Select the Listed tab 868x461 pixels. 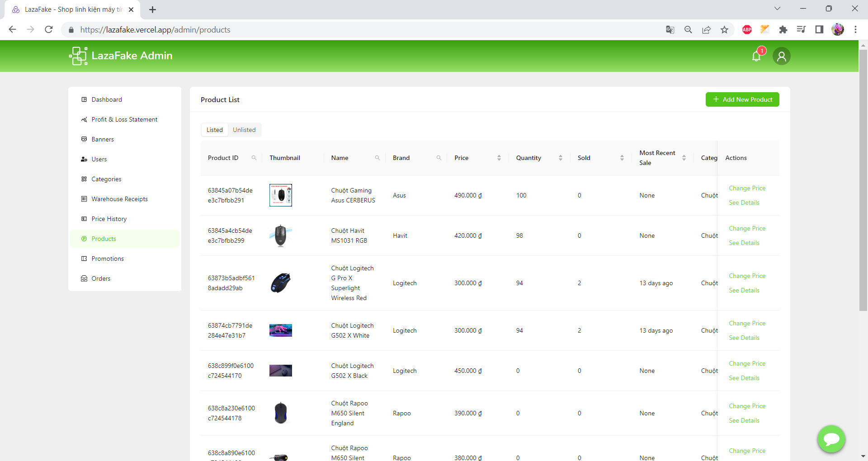(215, 130)
